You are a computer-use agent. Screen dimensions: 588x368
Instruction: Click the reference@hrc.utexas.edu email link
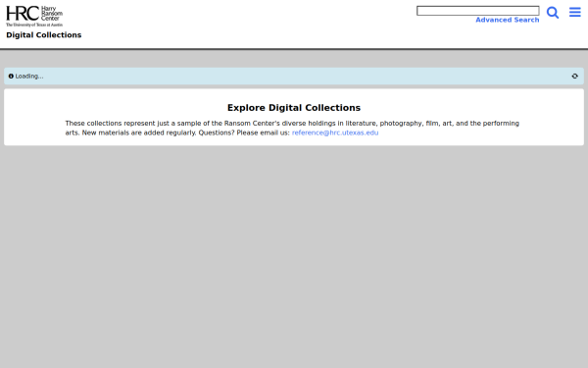click(335, 132)
